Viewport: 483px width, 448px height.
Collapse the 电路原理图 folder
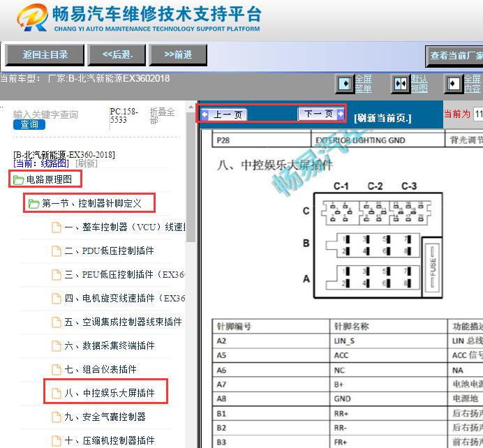49,179
